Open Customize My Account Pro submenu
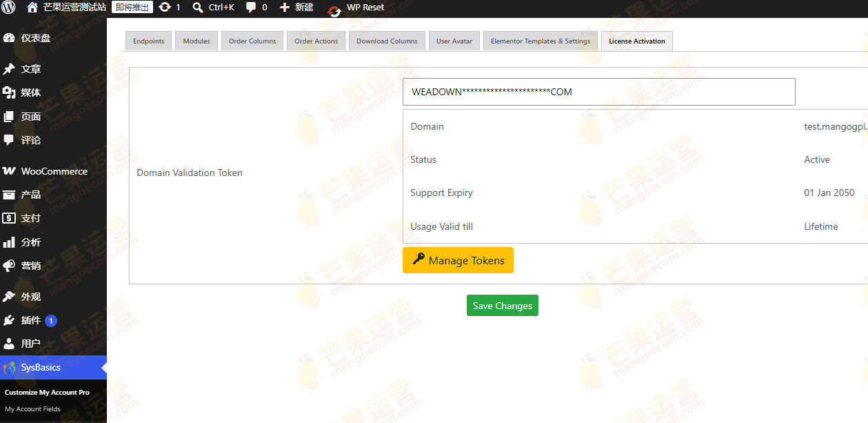 (x=47, y=392)
